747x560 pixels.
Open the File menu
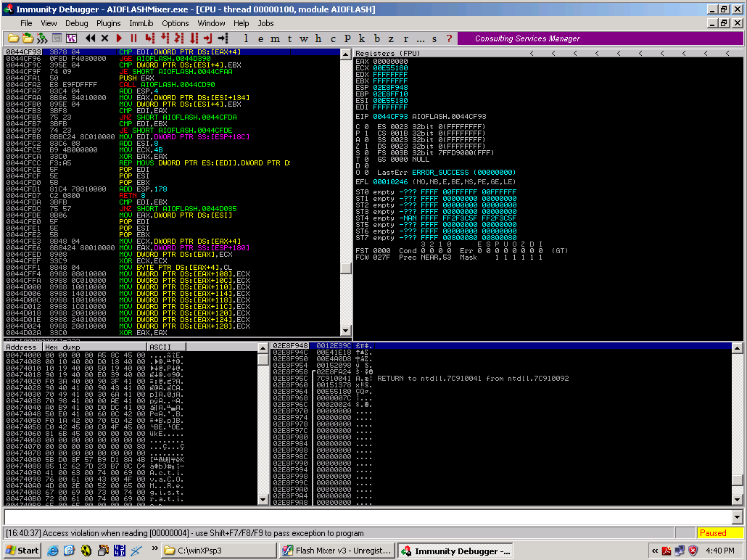coord(26,23)
